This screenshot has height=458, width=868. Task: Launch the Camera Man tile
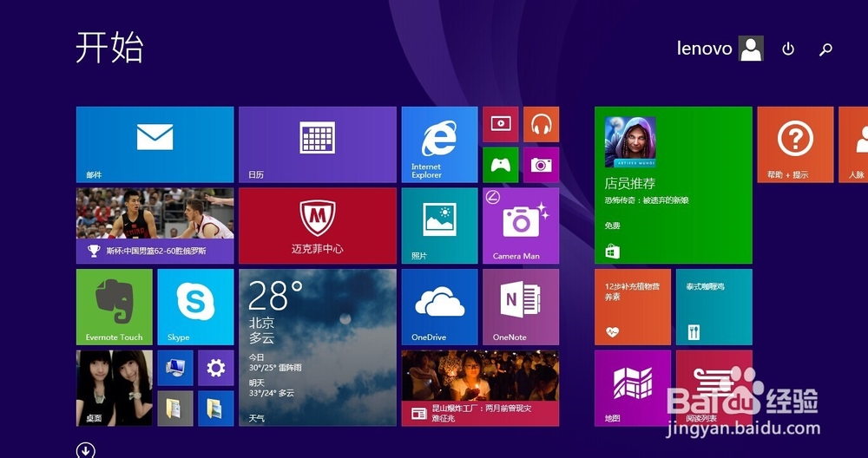click(521, 226)
